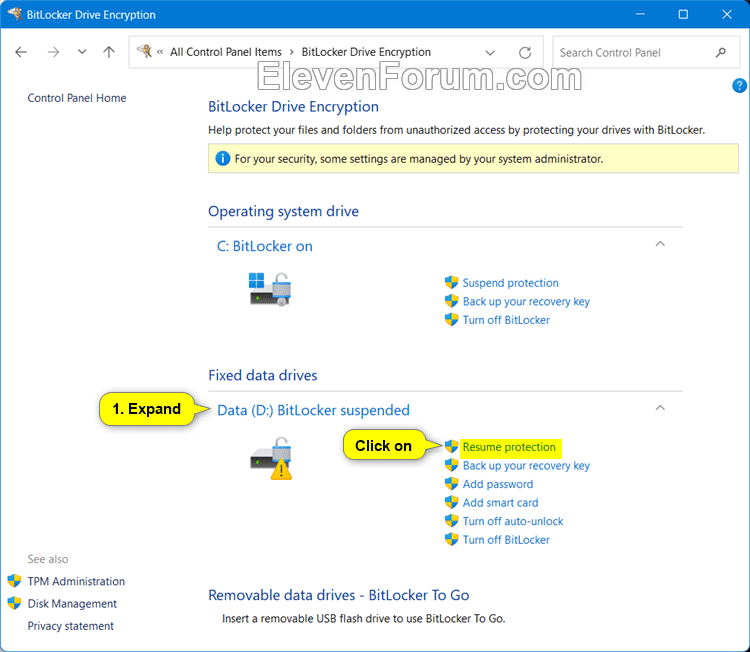Screen dimensions: 750x652
Task: Click shield beside D: Turn off BitLocker
Action: click(x=451, y=540)
